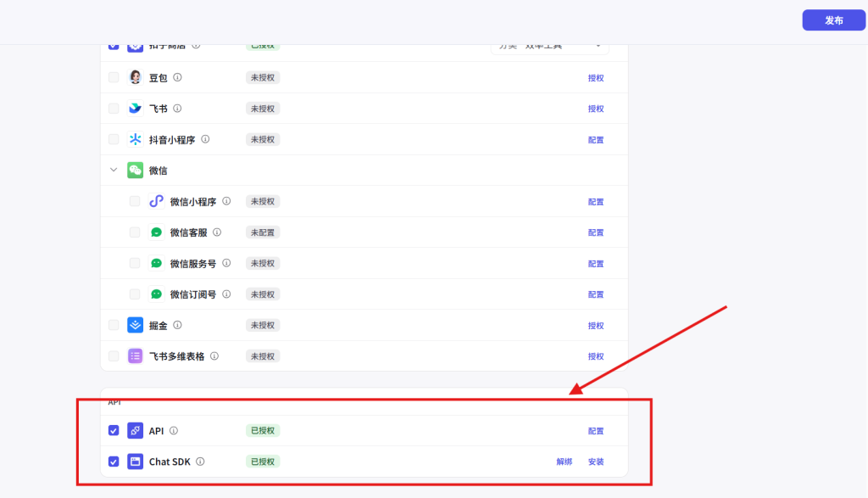This screenshot has height=498, width=868.
Task: Click the Chat SDK window icon
Action: (135, 462)
